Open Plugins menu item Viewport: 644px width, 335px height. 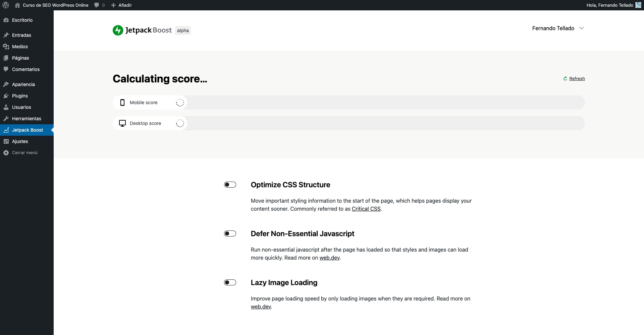(x=27, y=96)
